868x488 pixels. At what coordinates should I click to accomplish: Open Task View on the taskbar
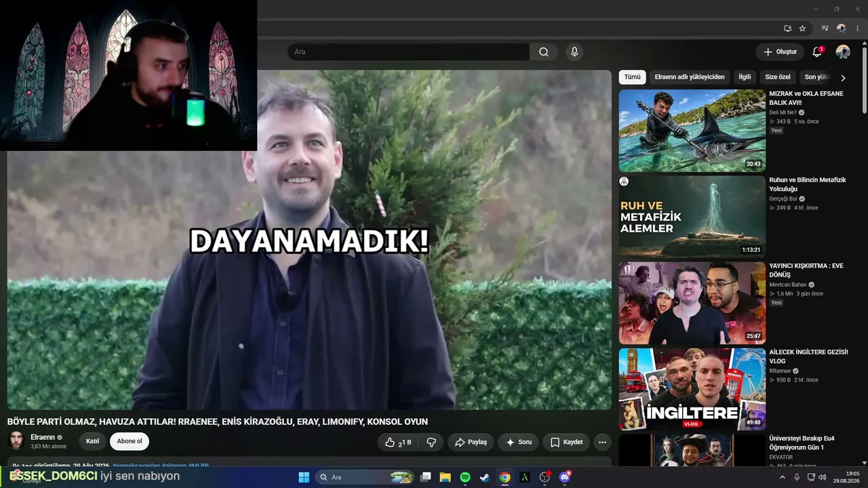coord(426,477)
